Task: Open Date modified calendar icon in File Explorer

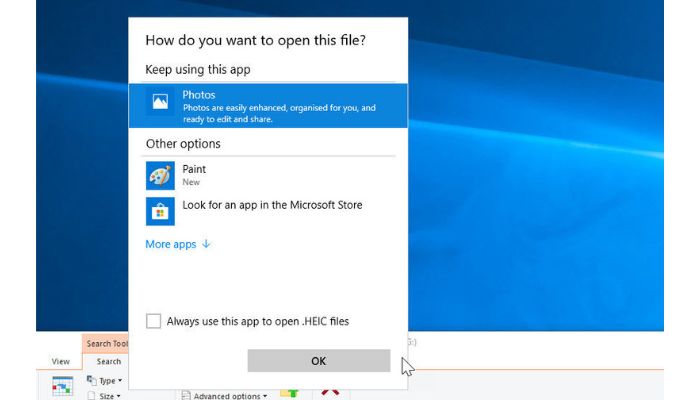Action: [62, 386]
